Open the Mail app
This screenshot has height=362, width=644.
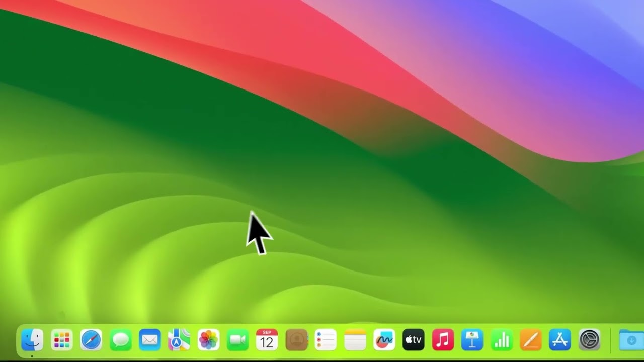[150, 340]
